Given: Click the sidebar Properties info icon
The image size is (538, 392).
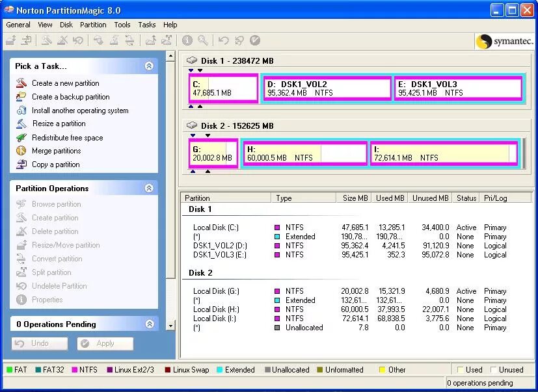Looking at the screenshot, I should (21, 300).
